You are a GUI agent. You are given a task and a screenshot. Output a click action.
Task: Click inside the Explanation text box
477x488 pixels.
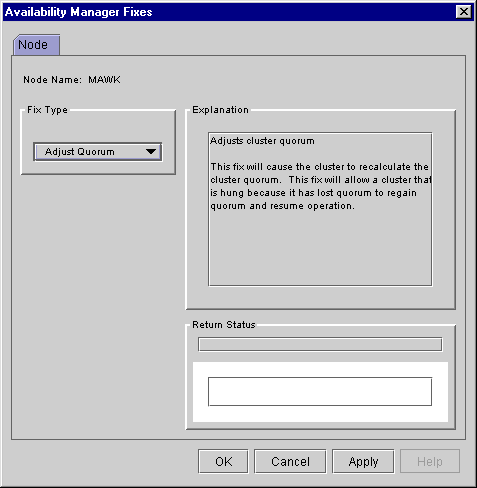click(320, 209)
